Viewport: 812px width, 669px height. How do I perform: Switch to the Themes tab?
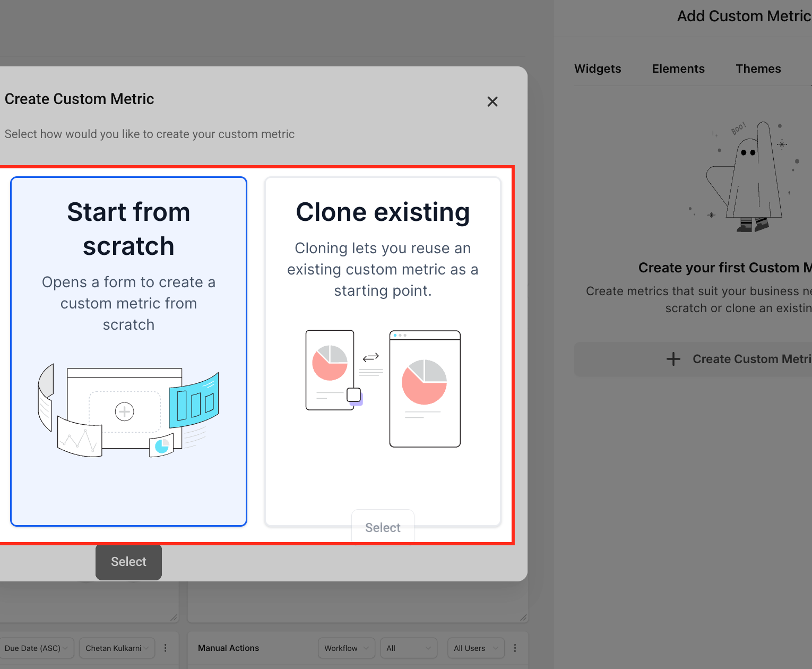coord(758,68)
